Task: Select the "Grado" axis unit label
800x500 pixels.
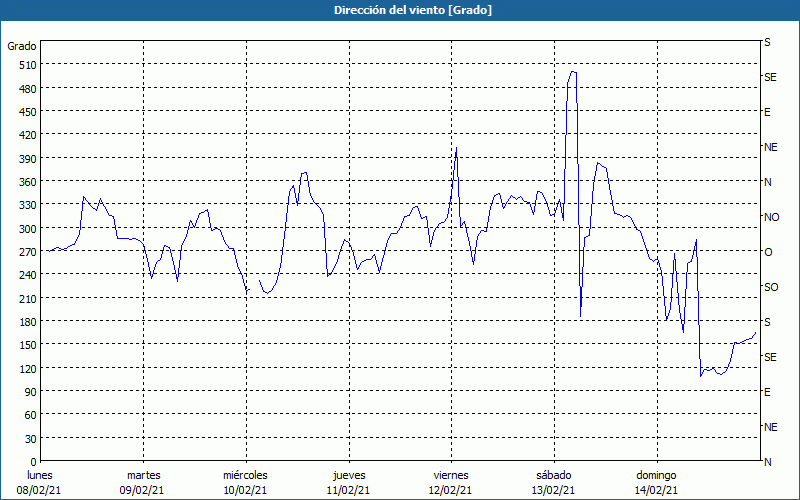Action: pyautogui.click(x=22, y=46)
